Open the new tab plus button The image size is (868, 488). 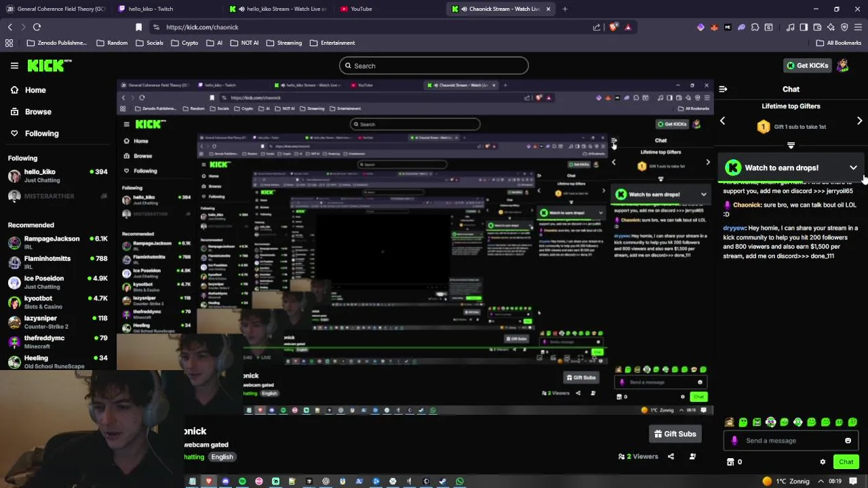[x=565, y=9]
